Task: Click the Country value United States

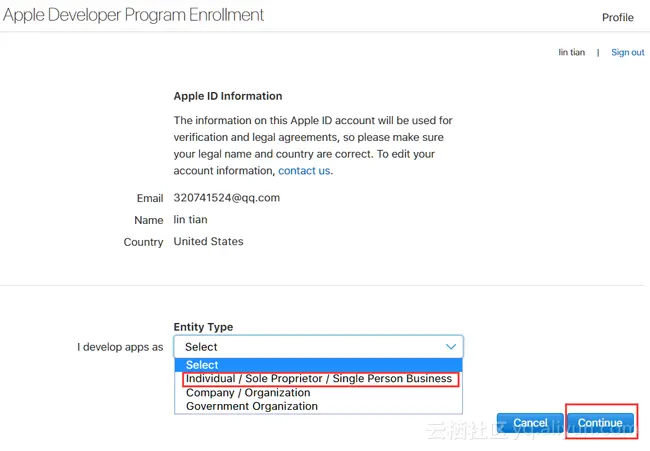Action: tap(209, 241)
